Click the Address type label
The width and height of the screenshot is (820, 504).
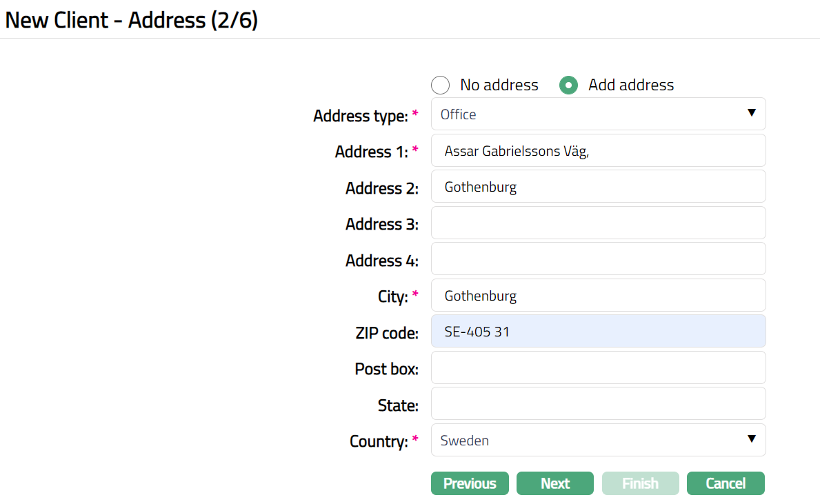click(360, 116)
